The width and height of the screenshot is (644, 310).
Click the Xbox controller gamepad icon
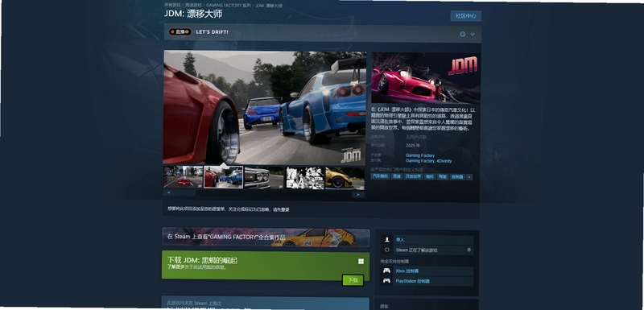click(386, 271)
